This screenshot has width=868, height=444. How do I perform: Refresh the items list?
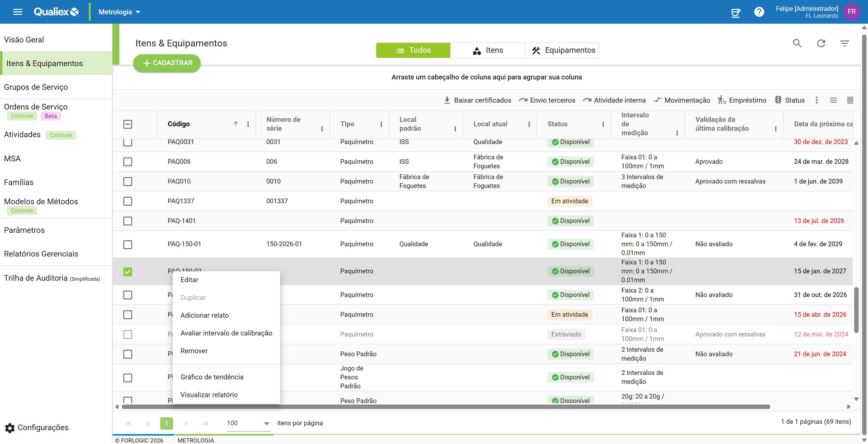point(821,43)
